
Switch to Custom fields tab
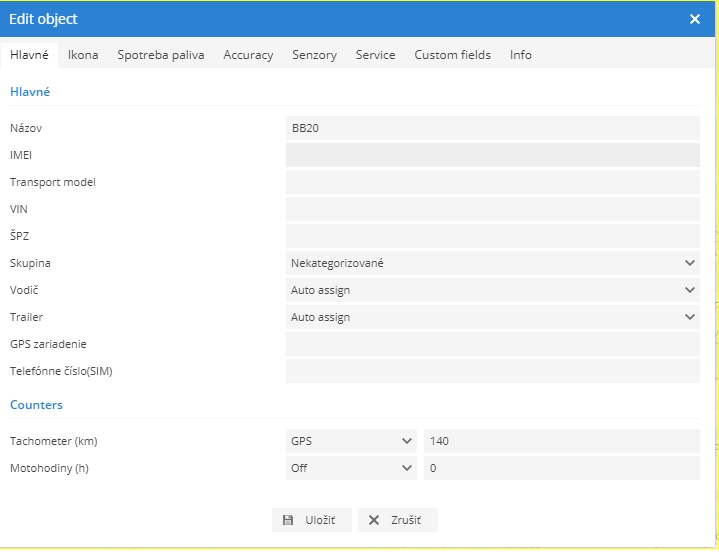coord(452,55)
